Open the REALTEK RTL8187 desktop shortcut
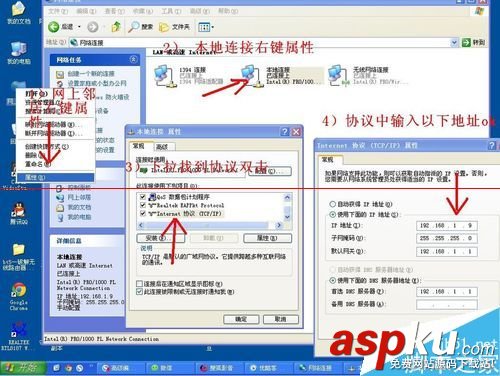The height and width of the screenshot is (376, 500). (x=17, y=336)
